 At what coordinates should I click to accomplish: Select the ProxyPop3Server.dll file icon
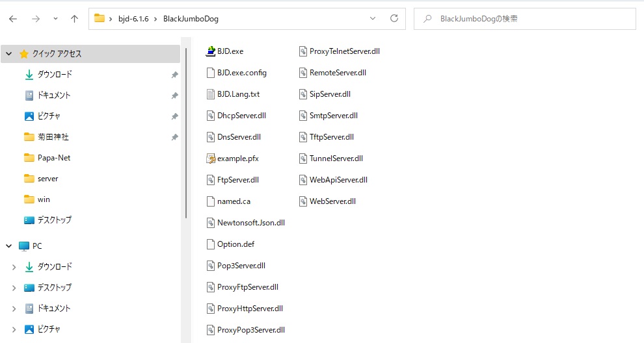(210, 330)
